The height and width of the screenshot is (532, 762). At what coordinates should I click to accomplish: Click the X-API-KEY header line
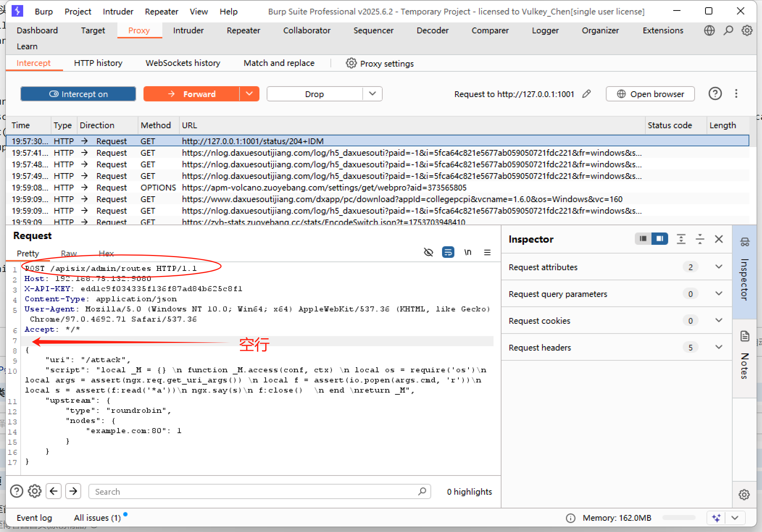pos(133,289)
